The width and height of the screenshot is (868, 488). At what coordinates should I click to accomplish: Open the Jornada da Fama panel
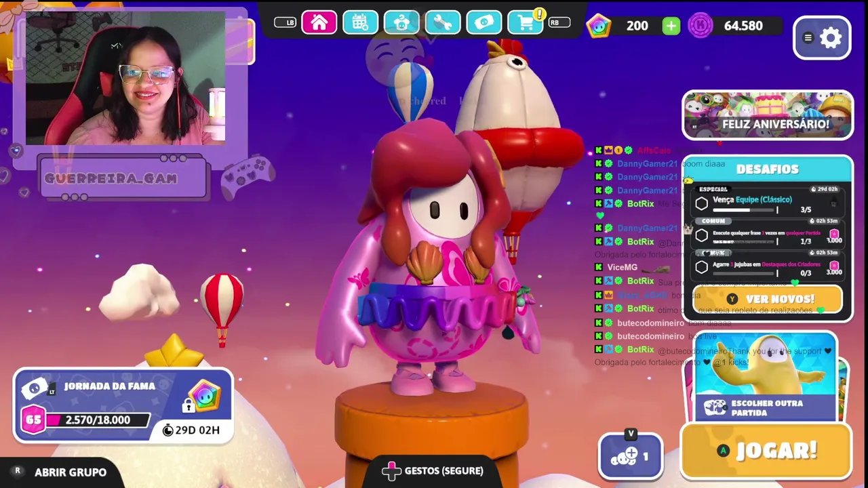[x=123, y=406]
